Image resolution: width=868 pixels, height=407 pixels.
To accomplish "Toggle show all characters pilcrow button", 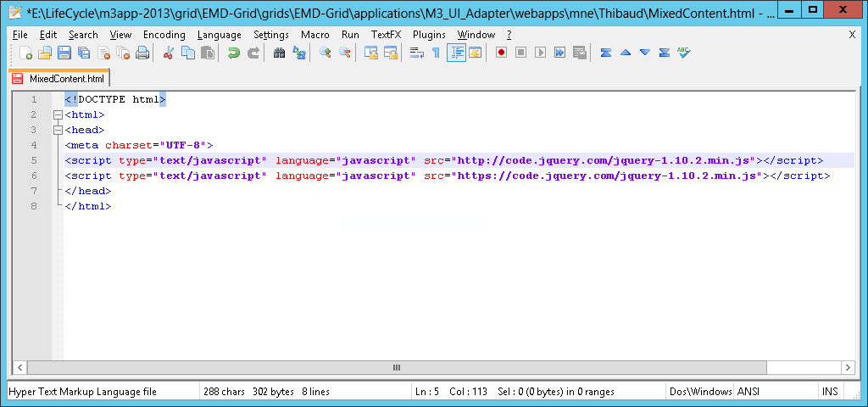I will pos(436,53).
